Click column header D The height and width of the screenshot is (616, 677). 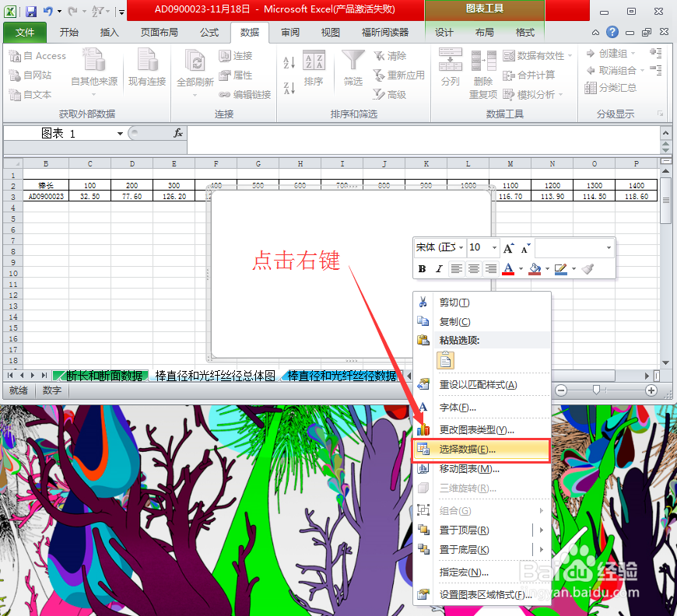[132, 163]
